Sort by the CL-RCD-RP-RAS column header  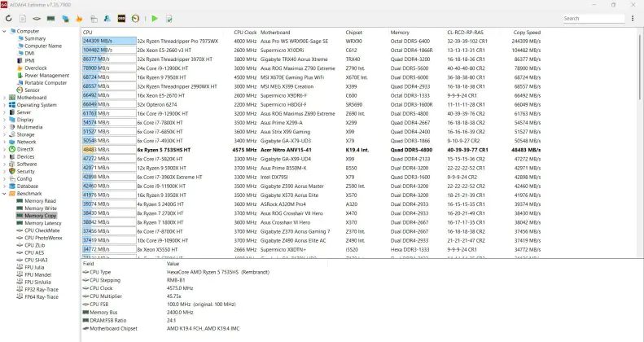pyautogui.click(x=466, y=33)
